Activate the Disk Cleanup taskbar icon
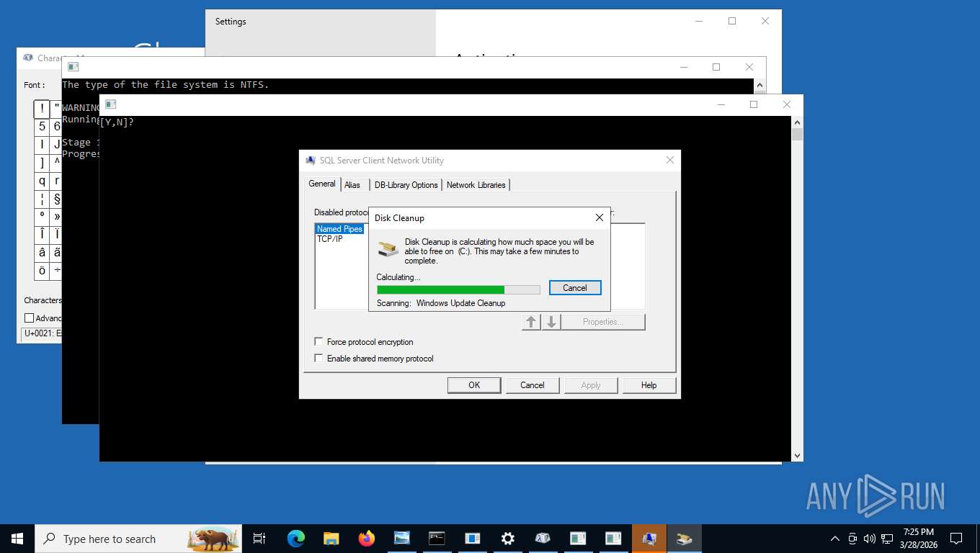The image size is (980, 553). coord(684,539)
